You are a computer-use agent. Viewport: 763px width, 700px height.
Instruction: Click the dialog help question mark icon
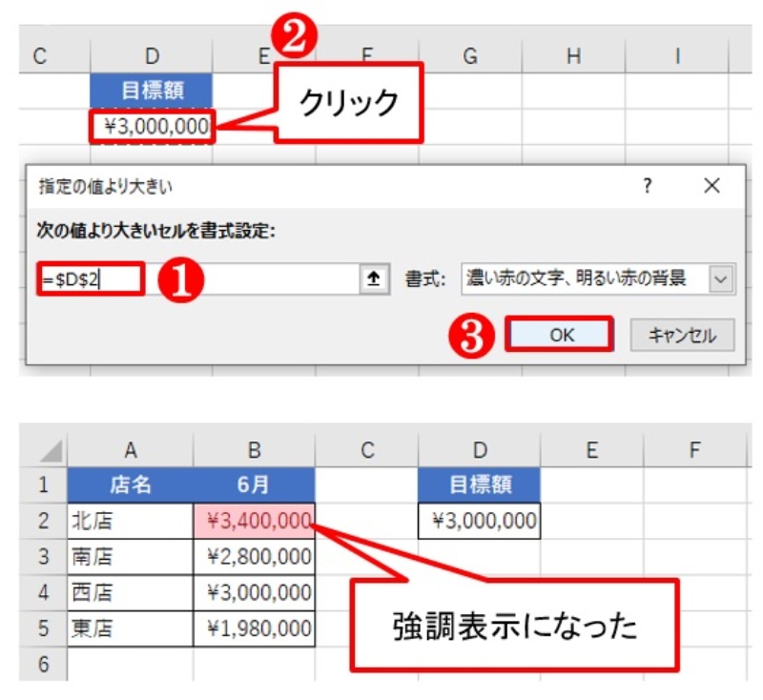tap(648, 186)
